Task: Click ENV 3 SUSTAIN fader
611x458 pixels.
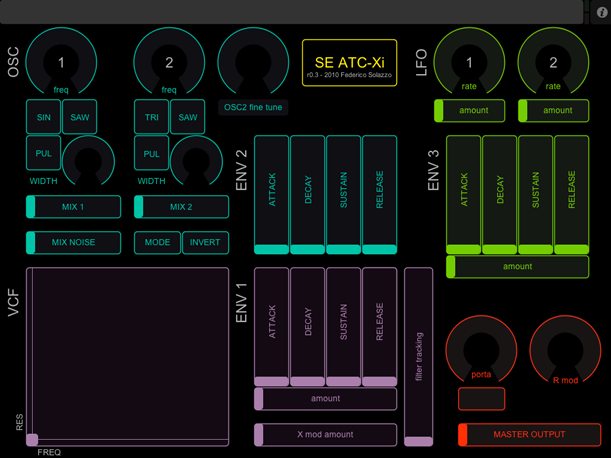Action: (x=535, y=195)
